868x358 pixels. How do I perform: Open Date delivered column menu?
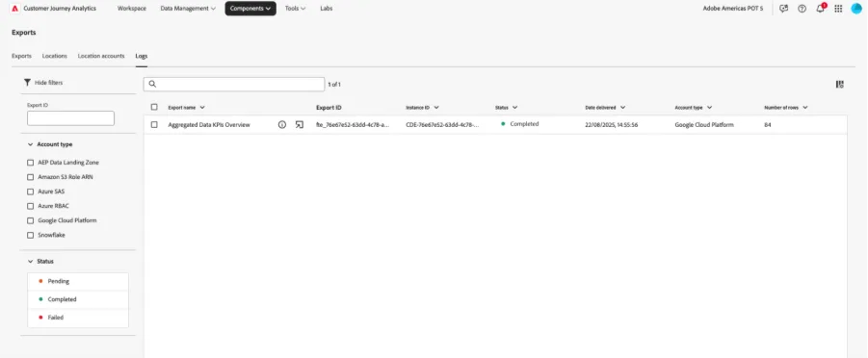622,108
